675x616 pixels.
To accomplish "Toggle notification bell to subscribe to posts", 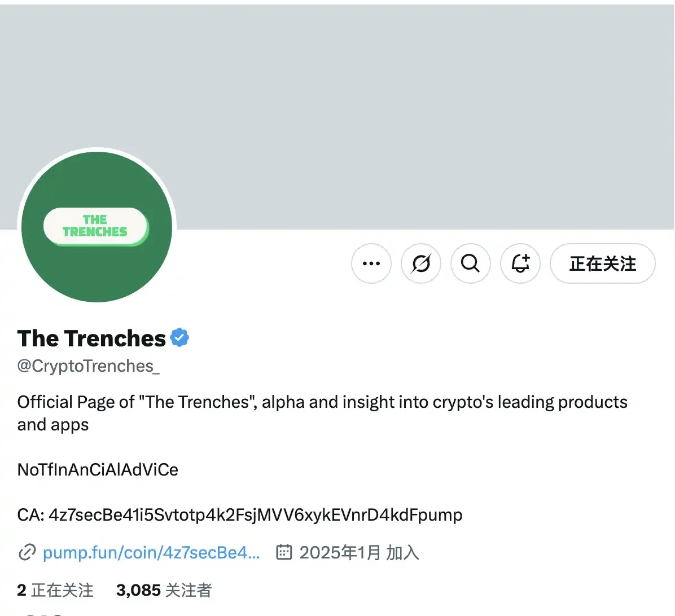I will (520, 263).
